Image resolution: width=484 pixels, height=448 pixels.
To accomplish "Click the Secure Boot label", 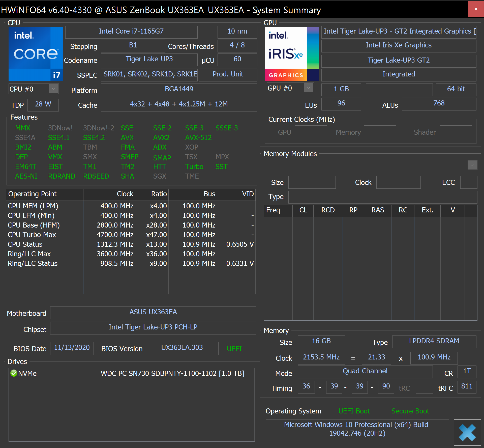I will point(410,411).
